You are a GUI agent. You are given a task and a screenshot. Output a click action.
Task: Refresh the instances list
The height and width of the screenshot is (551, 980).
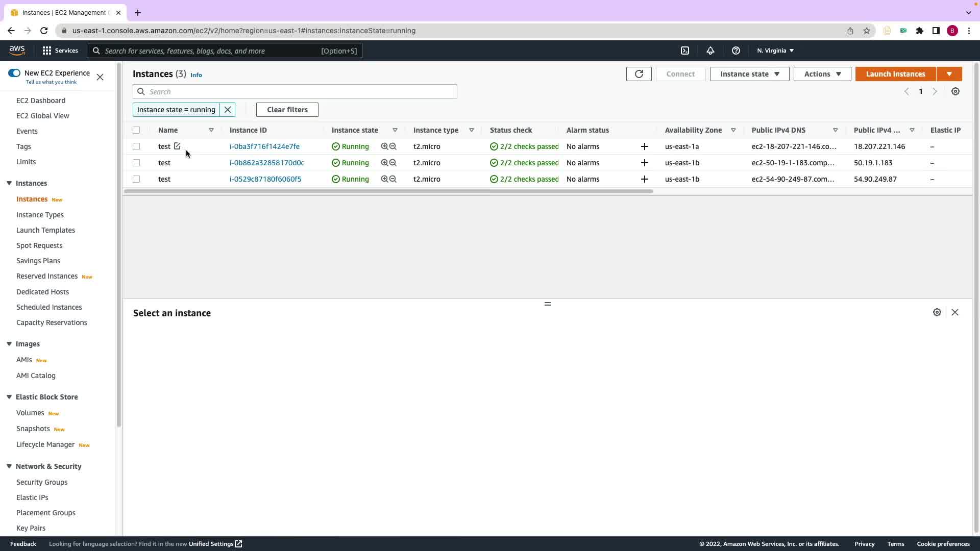[x=639, y=74]
